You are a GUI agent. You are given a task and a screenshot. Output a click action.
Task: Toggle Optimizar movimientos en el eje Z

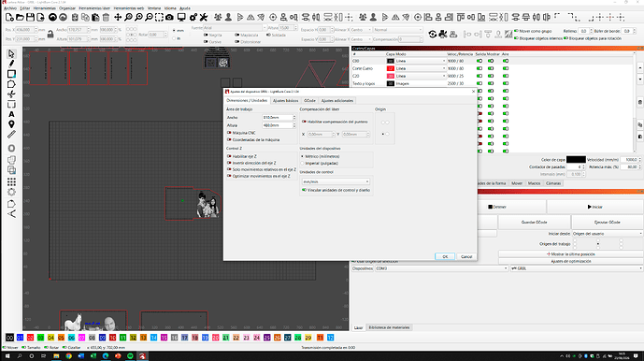click(229, 176)
